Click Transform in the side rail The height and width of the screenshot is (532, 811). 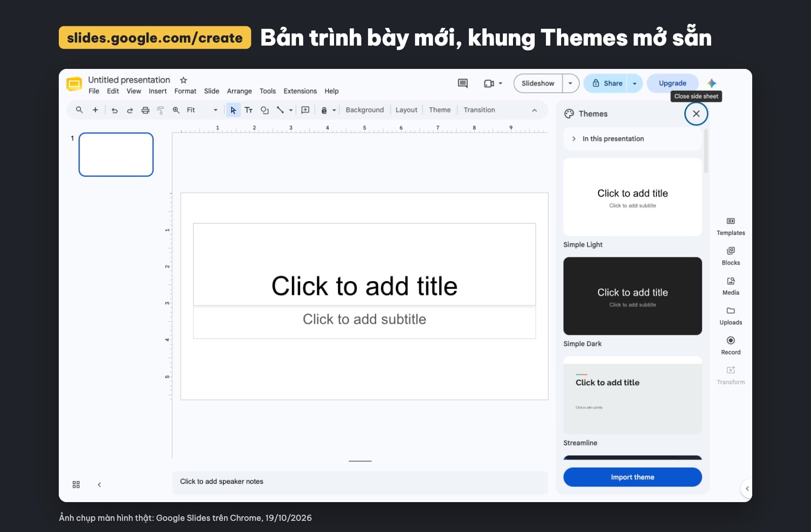click(x=731, y=376)
